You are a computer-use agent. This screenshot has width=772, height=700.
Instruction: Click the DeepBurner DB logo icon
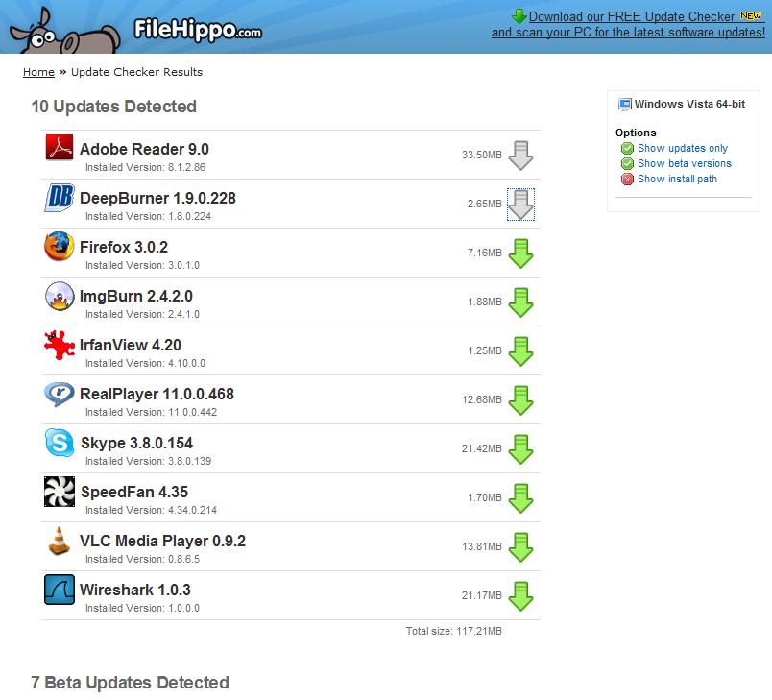[60, 198]
